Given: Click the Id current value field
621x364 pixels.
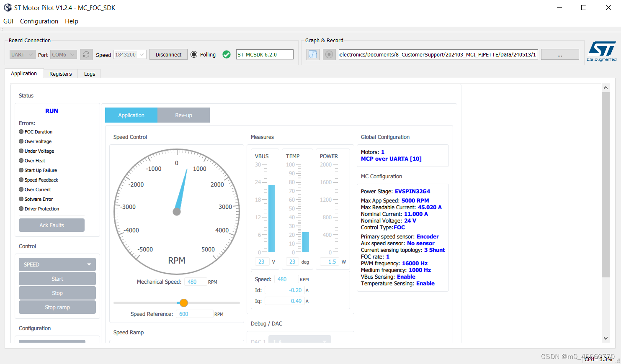Looking at the screenshot, I should pyautogui.click(x=284, y=290).
